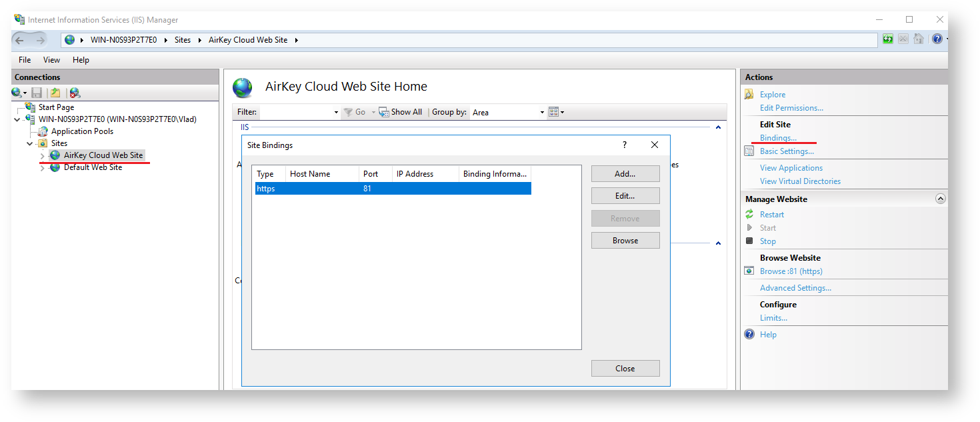The image size is (980, 422).
Task: Click the Restart website action
Action: coord(771,215)
